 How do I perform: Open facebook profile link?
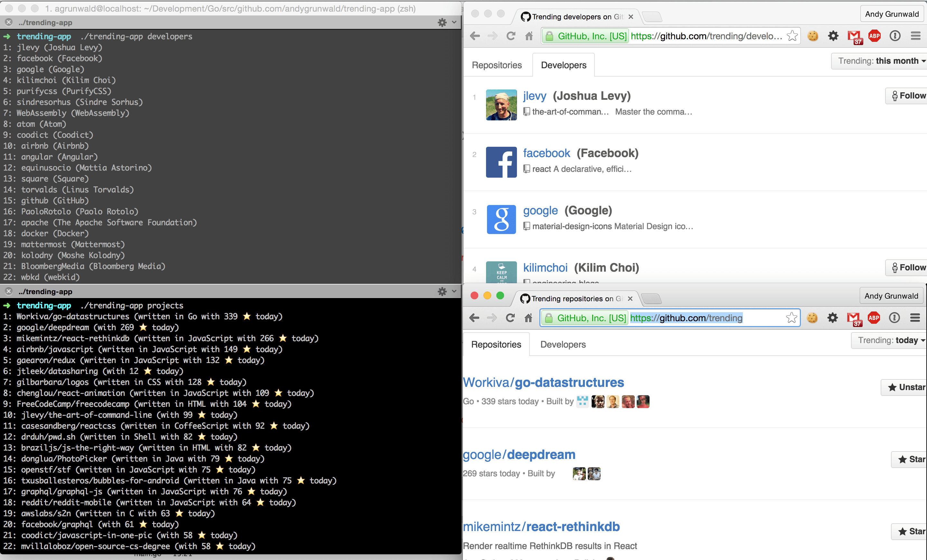point(547,153)
